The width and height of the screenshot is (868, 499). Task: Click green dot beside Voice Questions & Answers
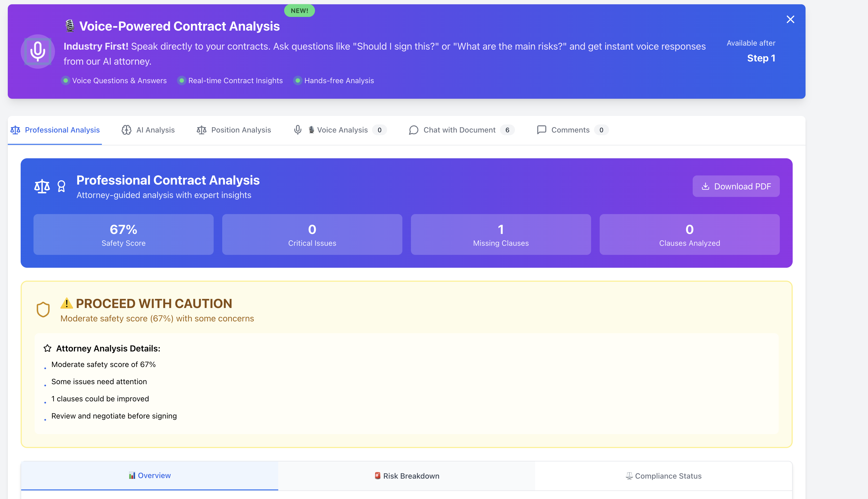coord(65,80)
